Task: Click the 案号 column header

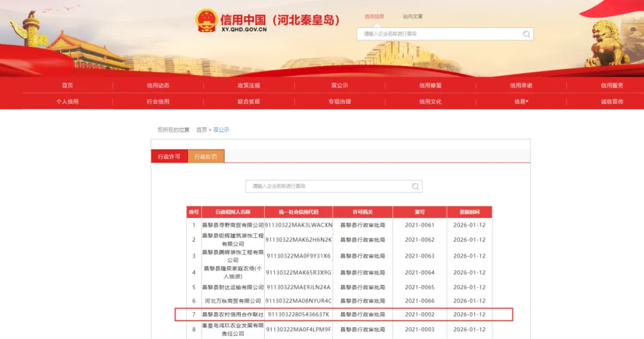Action: click(420, 212)
